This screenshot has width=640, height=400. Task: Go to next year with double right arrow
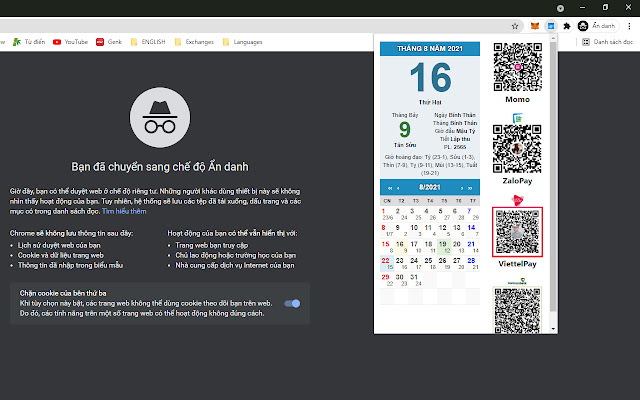point(470,188)
